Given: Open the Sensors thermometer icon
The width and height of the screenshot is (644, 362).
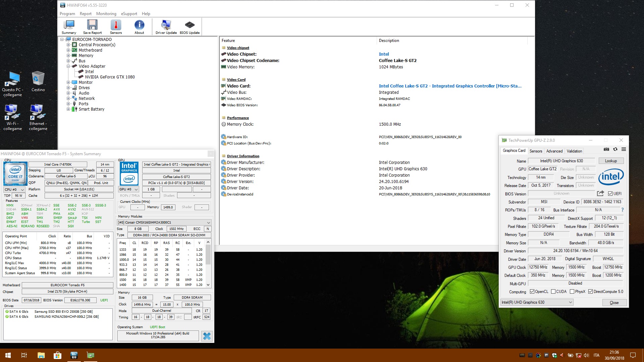Looking at the screenshot, I should coord(116,27).
